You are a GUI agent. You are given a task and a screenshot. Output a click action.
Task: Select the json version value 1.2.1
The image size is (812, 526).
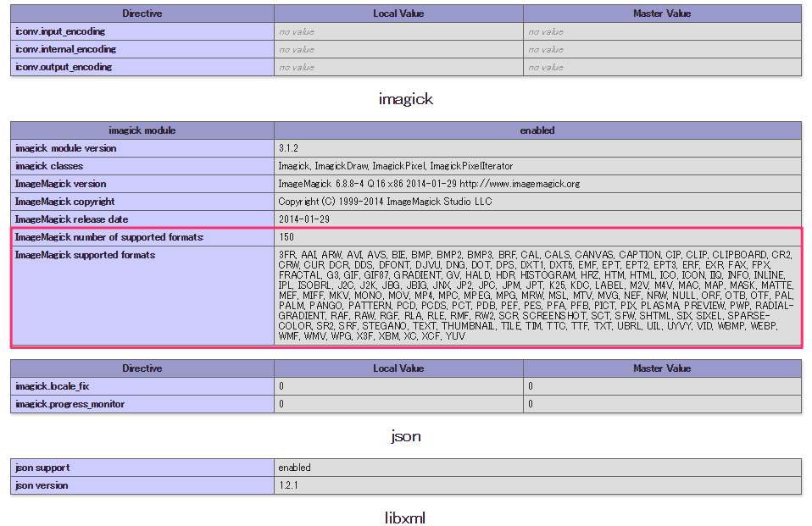pyautogui.click(x=288, y=485)
